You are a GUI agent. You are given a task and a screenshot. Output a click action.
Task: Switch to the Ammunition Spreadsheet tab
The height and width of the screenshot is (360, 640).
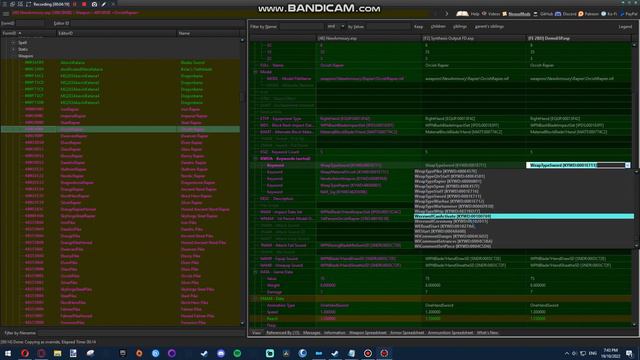coord(450,333)
